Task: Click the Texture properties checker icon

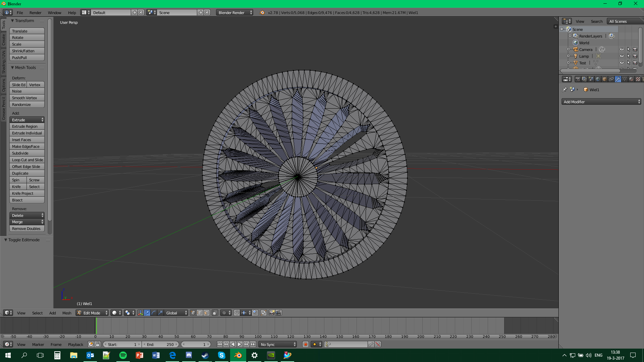Action: pos(638,79)
